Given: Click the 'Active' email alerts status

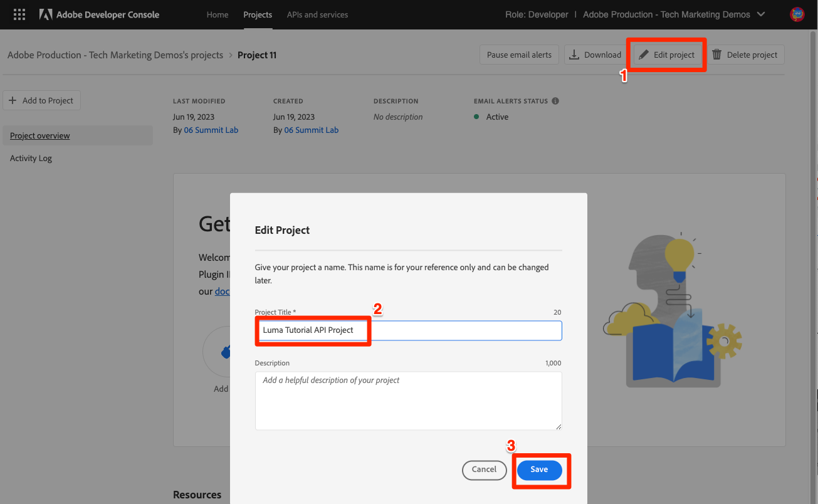Looking at the screenshot, I should pyautogui.click(x=497, y=117).
